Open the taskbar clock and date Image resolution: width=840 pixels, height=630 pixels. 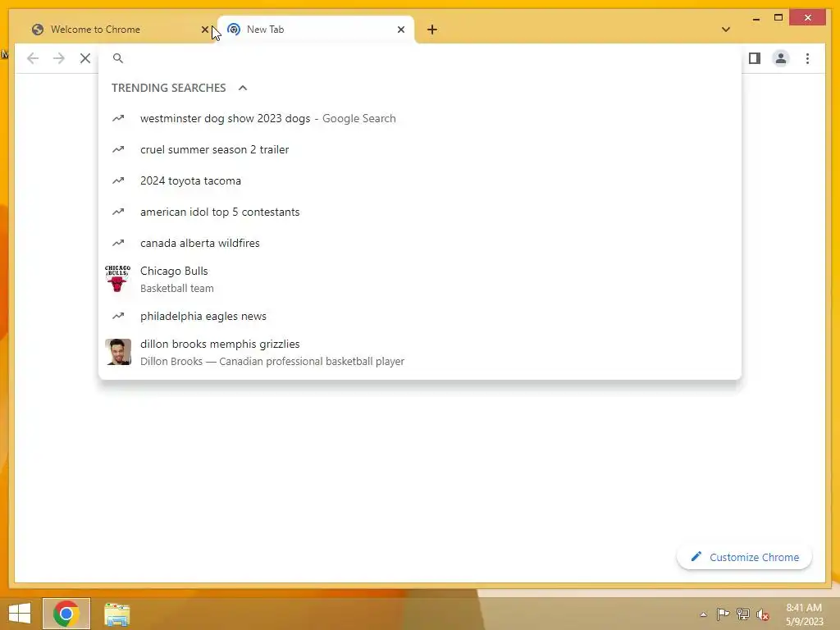click(804, 614)
